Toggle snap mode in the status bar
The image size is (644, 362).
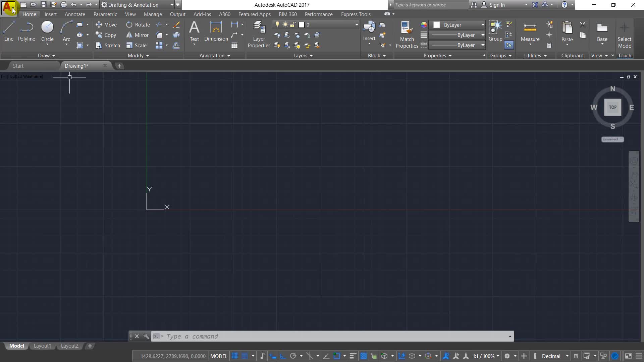coord(245,356)
